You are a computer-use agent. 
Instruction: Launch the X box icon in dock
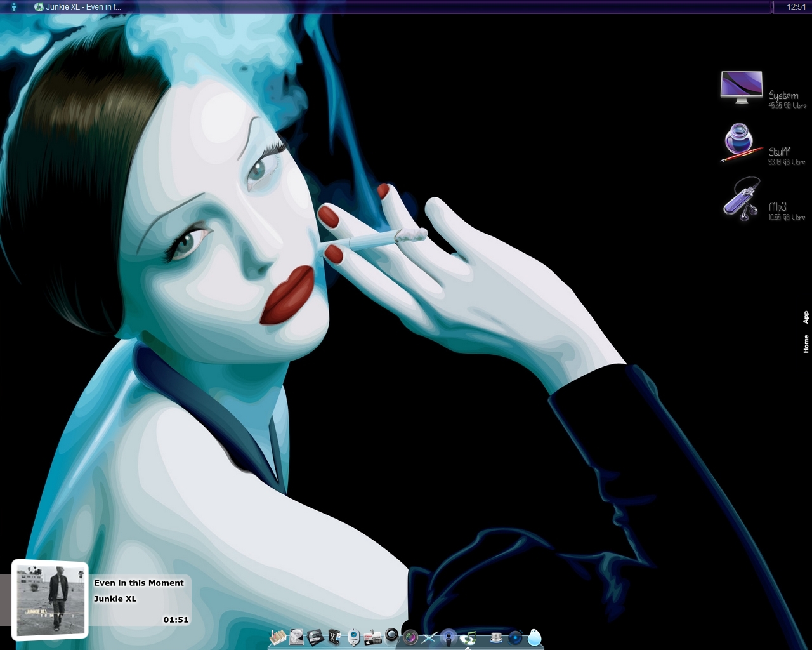tap(334, 637)
